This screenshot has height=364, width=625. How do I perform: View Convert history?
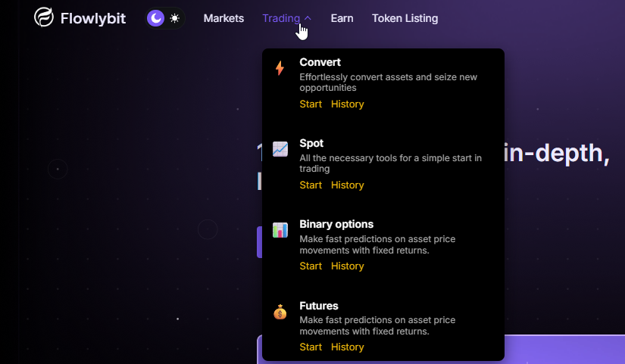(x=347, y=104)
